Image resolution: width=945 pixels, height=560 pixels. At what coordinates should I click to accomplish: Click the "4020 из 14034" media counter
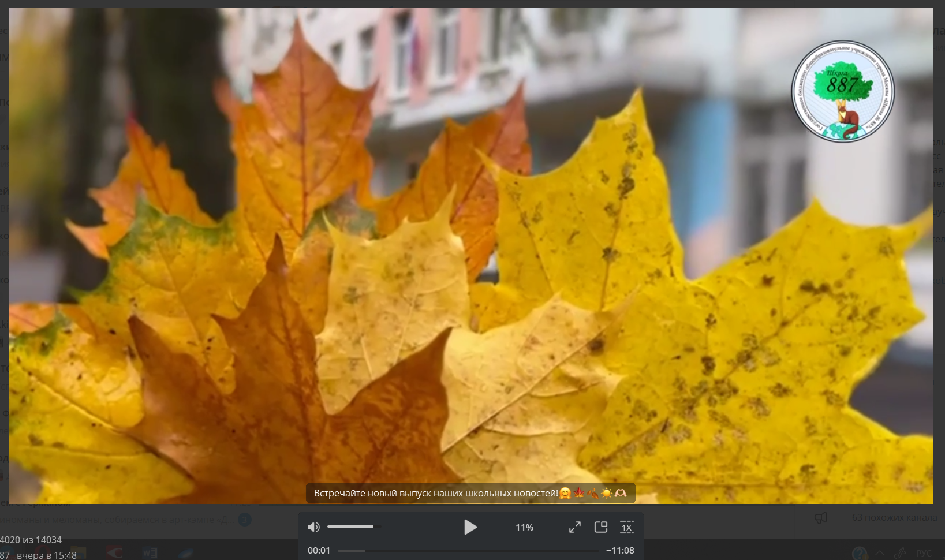point(31,540)
